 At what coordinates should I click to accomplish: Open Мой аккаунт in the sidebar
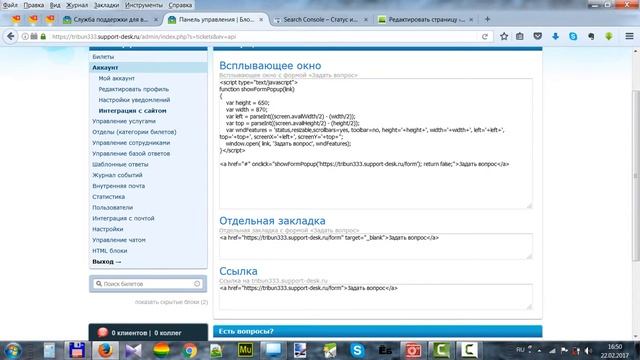tap(116, 78)
